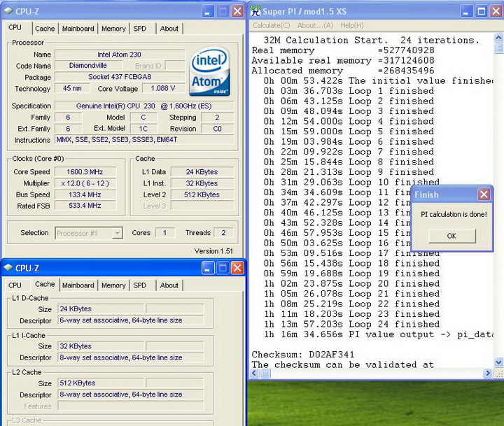Screen dimensions: 504x426
Task: Minimize the lower CPU-Z window
Action: coord(208,268)
